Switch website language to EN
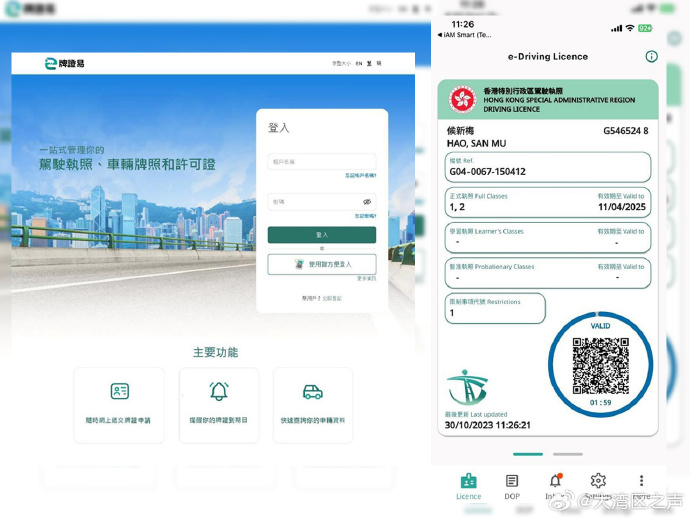This screenshot has width=690, height=518. 359,63
